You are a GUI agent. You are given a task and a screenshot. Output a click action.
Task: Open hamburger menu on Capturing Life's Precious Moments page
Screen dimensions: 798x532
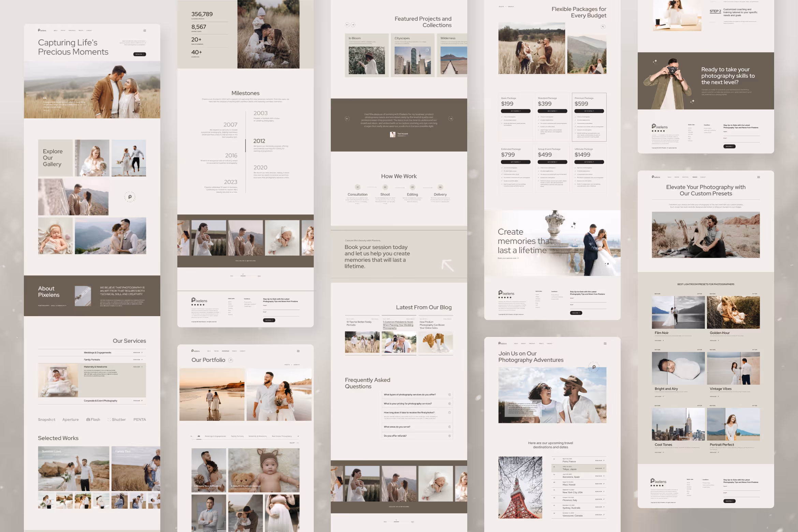click(x=145, y=30)
